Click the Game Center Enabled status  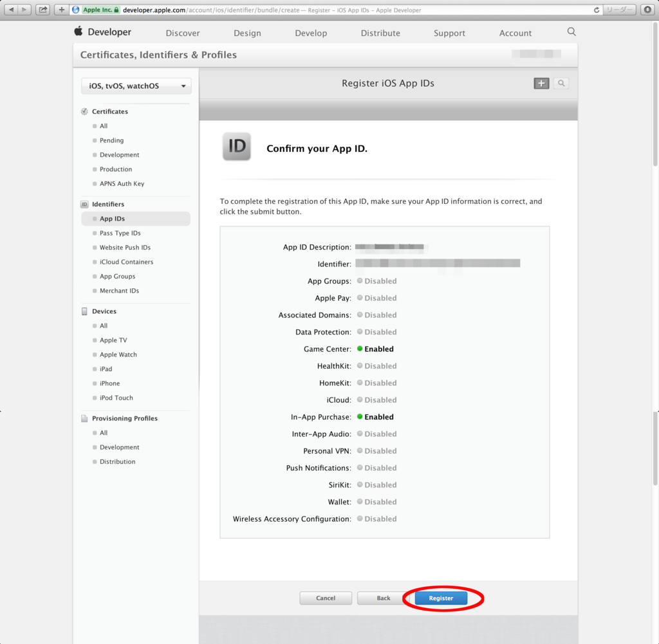click(375, 349)
